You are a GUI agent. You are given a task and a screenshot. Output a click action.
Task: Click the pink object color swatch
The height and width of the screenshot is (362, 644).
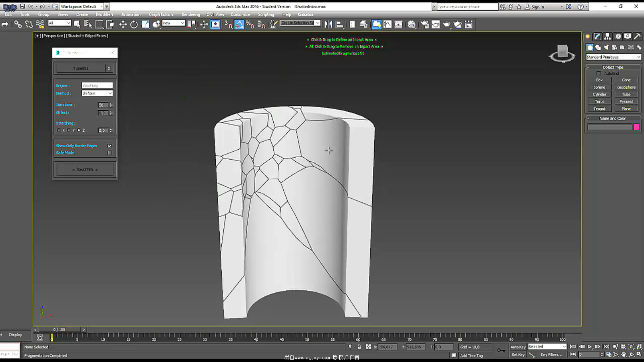[636, 127]
